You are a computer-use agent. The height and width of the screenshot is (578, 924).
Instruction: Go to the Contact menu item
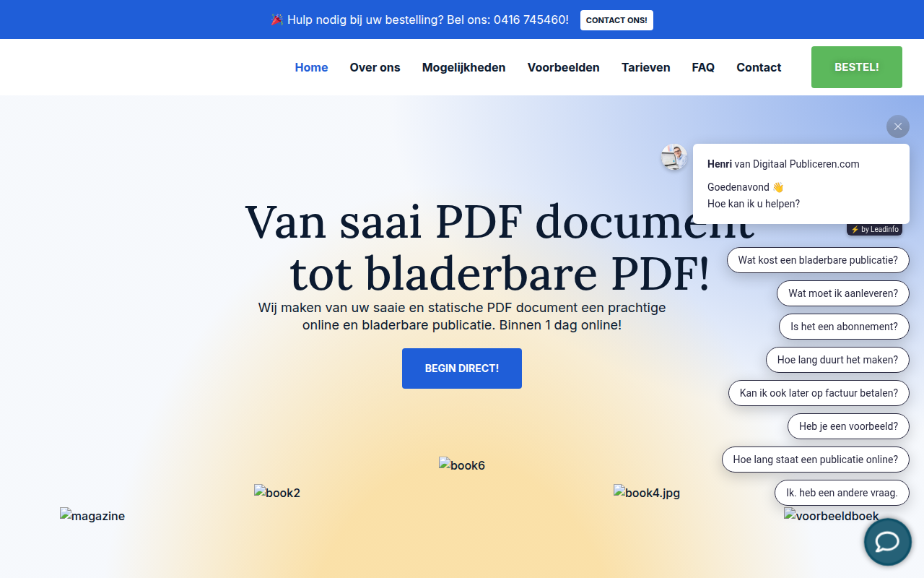pyautogui.click(x=759, y=67)
